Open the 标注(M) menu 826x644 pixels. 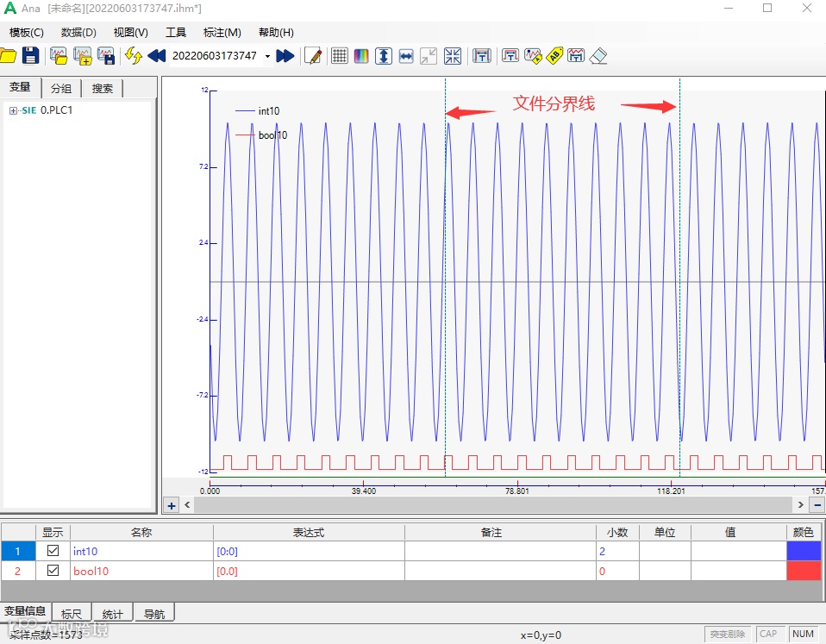[222, 33]
